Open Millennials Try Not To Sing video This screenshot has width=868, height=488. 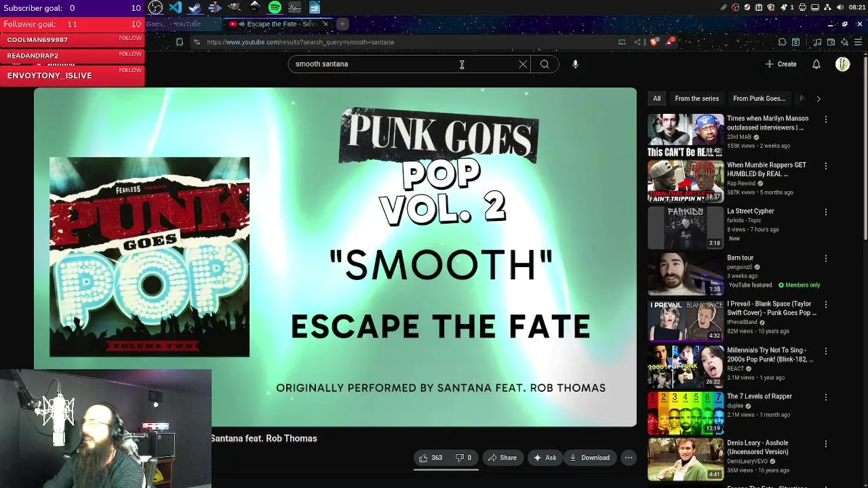tap(686, 367)
